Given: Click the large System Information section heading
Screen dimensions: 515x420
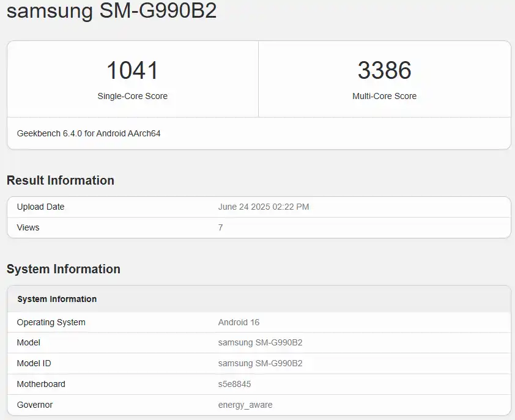Looking at the screenshot, I should 64,269.
